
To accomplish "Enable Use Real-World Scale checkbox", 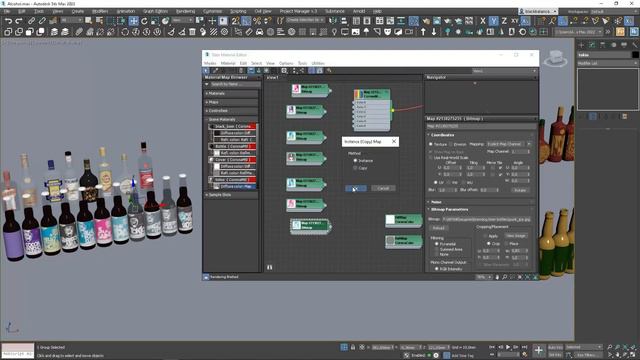I will [431, 158].
